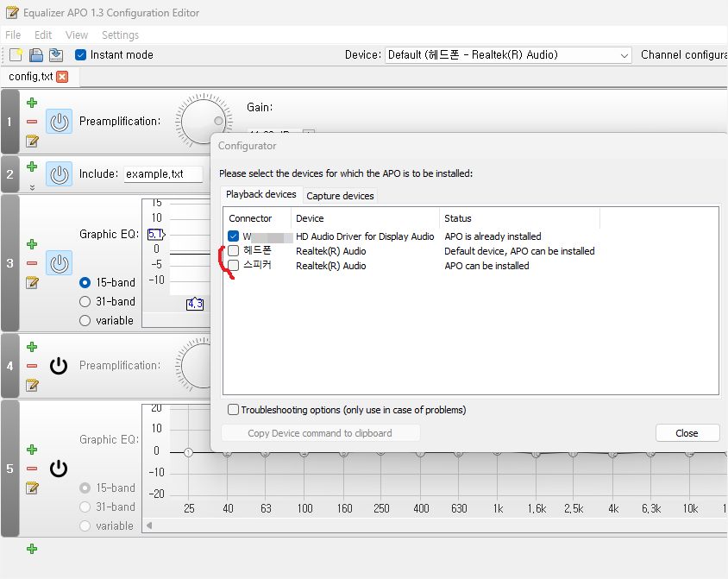Viewport: 728px width, 579px height.
Task: Click the New file toolbar icon
Action: point(16,55)
